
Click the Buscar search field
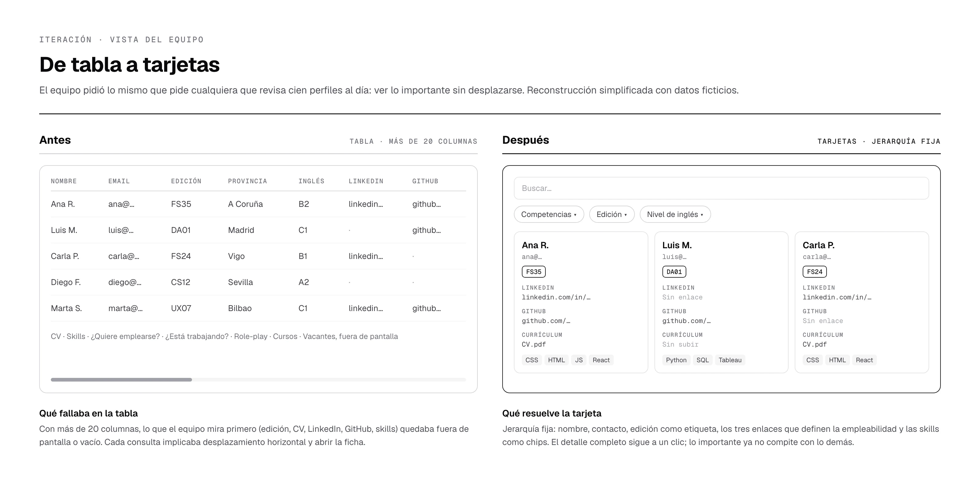[721, 188]
